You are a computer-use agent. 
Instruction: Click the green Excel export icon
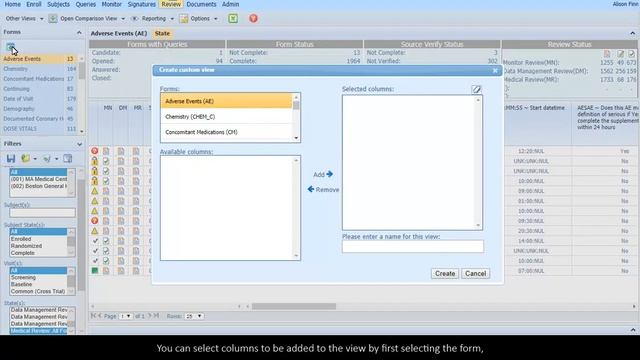coord(233,18)
